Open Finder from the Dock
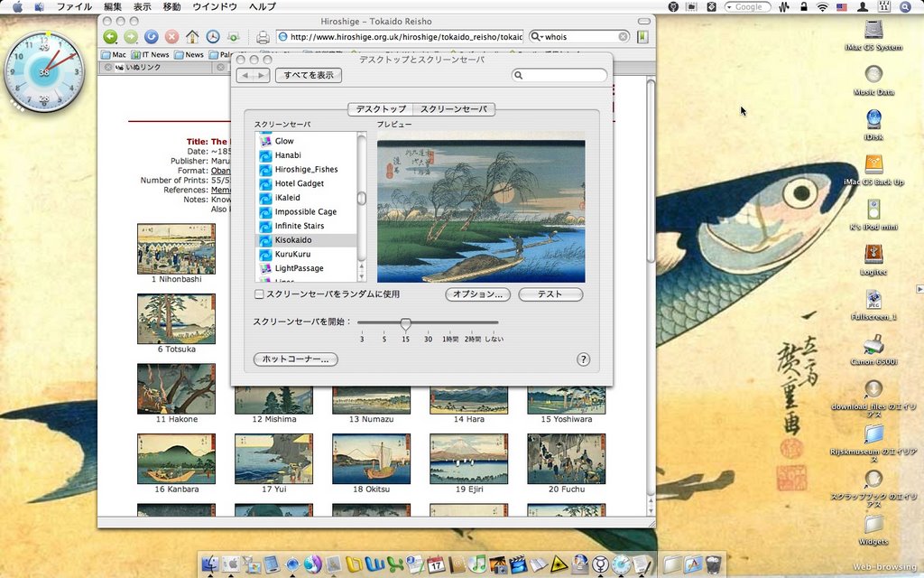Screen dimensions: 924x578 point(209,564)
